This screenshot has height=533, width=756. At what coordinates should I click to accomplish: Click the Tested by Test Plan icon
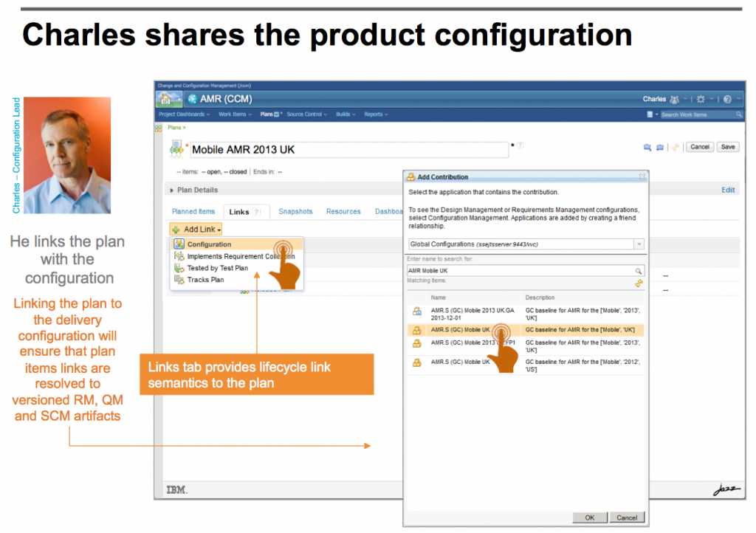(x=179, y=268)
